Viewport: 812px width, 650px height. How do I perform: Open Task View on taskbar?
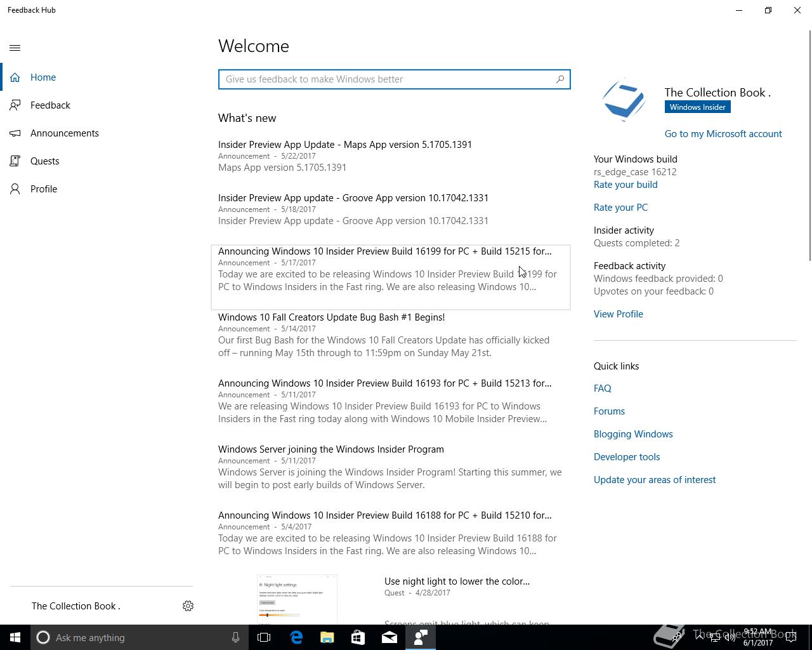(264, 637)
